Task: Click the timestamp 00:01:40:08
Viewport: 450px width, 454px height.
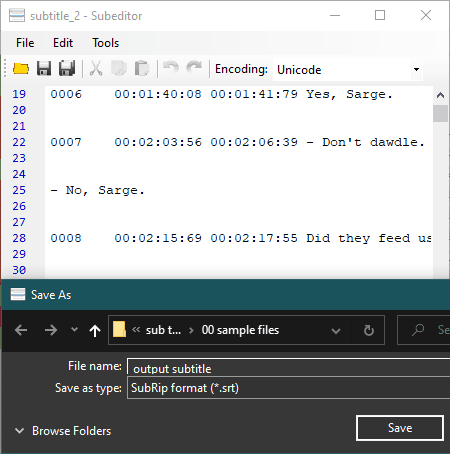Action: (158, 94)
